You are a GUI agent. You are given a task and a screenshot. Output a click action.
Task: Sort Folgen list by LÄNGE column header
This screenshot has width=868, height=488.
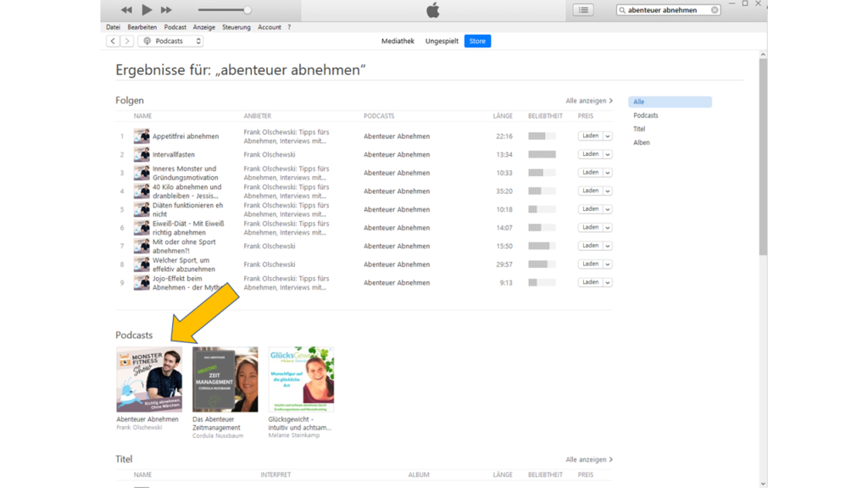503,116
